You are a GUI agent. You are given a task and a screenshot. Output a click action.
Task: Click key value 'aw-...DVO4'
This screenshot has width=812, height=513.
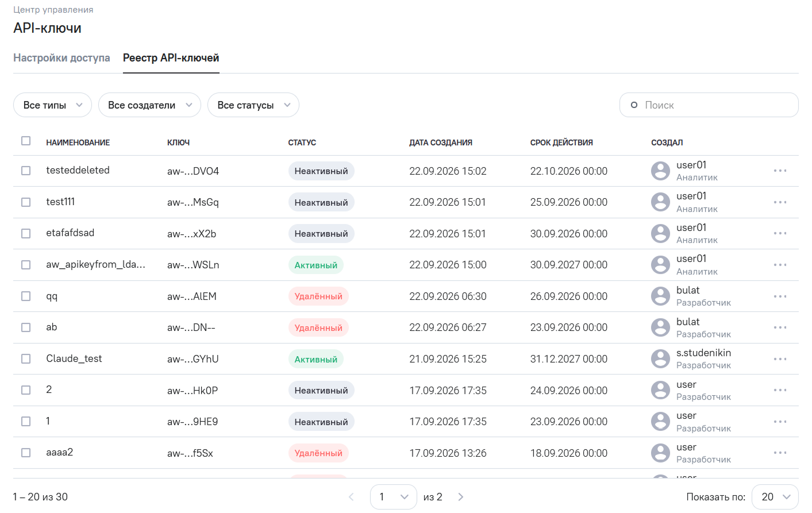click(x=193, y=171)
